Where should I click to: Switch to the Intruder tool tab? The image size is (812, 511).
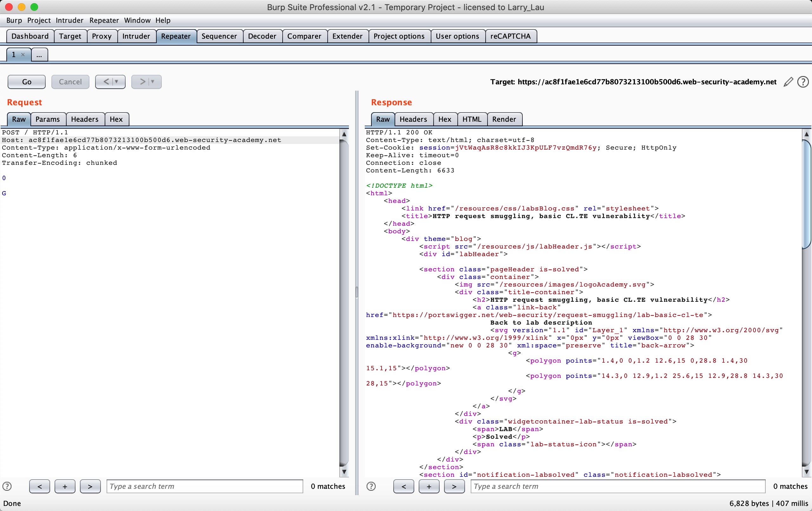(136, 36)
